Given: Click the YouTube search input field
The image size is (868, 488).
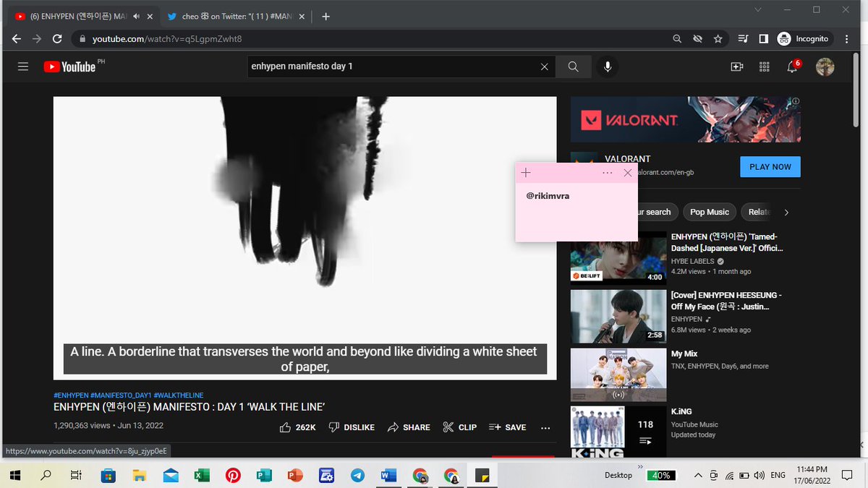Looking at the screenshot, I should (393, 67).
